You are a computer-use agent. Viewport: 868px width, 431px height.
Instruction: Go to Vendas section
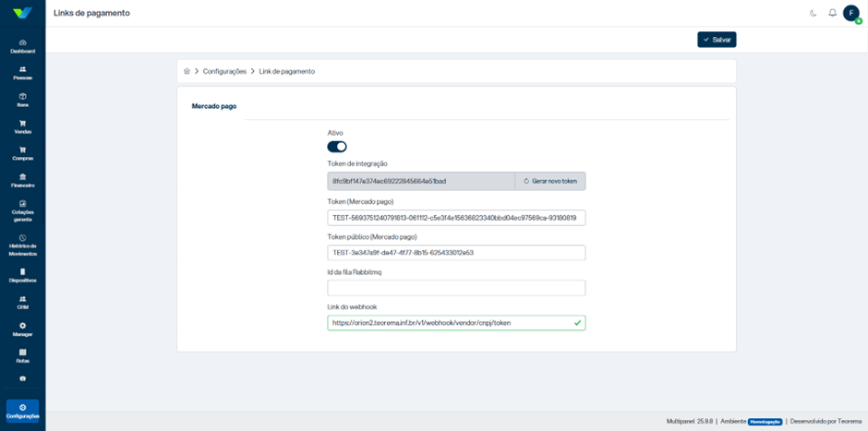pyautogui.click(x=23, y=126)
